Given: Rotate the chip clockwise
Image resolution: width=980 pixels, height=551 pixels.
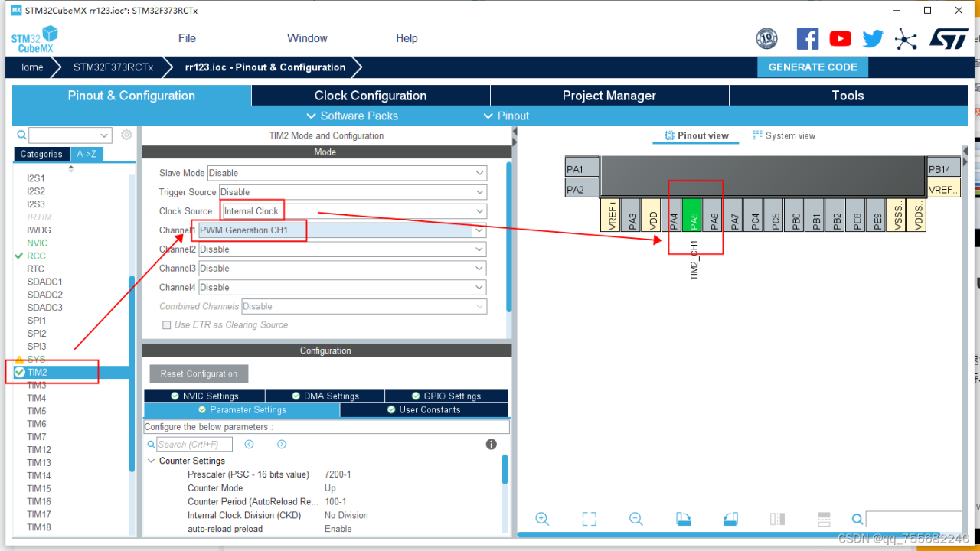Looking at the screenshot, I should (x=684, y=519).
